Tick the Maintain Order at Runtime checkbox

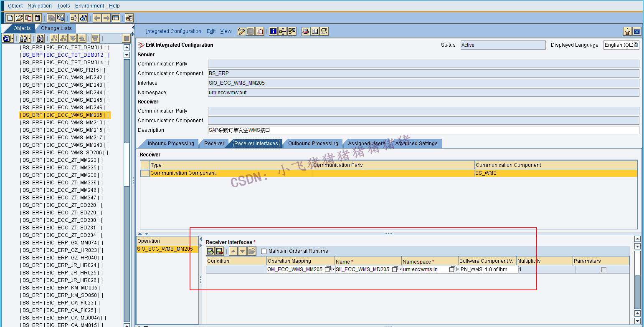[264, 251]
